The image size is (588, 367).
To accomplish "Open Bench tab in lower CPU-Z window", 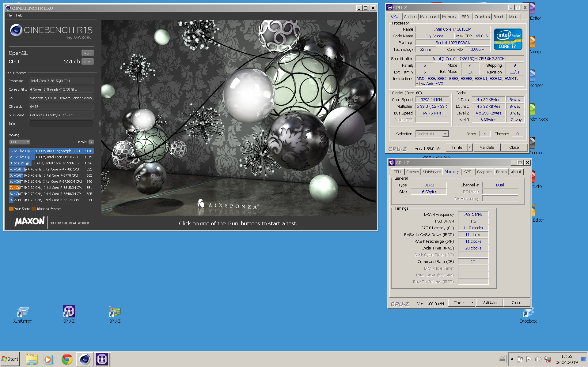I will [501, 172].
